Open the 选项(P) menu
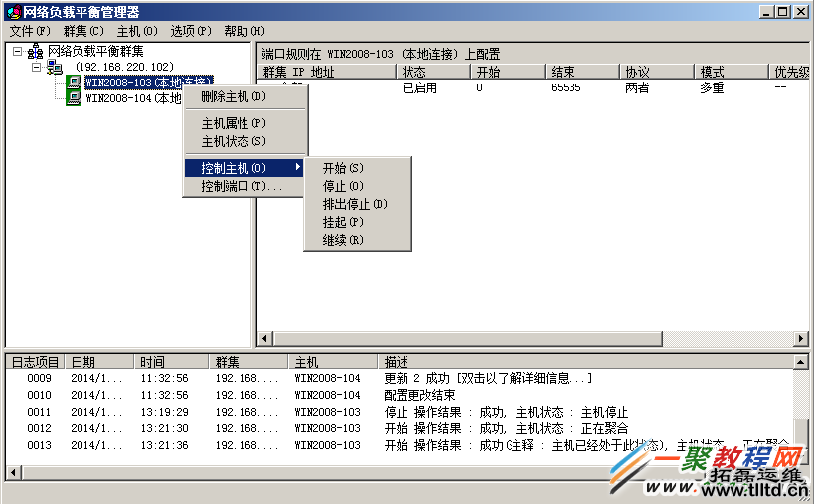This screenshot has width=814, height=504. 191,31
